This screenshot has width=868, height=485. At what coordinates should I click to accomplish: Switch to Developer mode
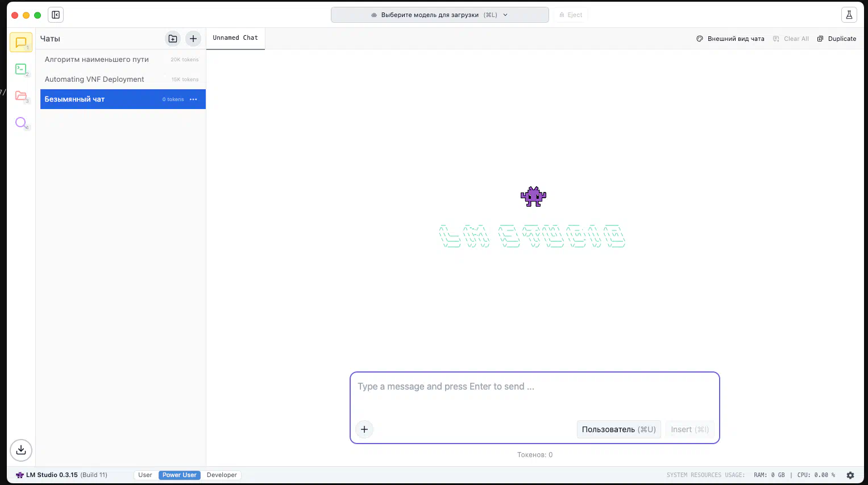tap(222, 475)
